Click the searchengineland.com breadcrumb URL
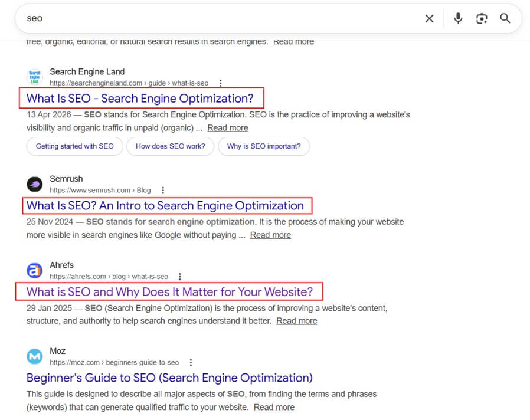The image size is (530, 420). [x=129, y=83]
